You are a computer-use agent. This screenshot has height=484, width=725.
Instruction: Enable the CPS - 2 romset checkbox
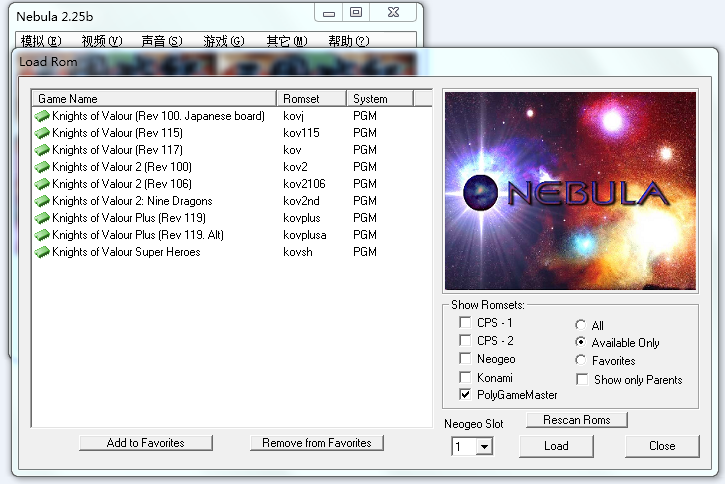point(465,340)
